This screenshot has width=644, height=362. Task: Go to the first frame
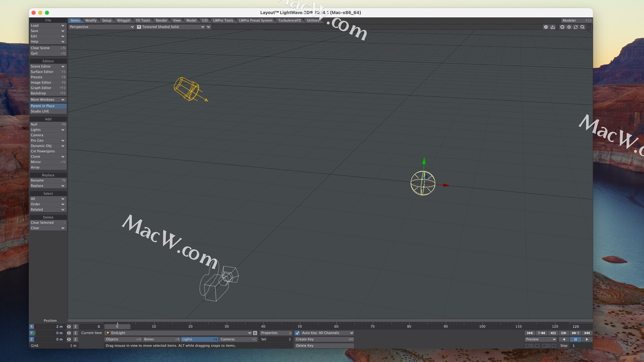pyautogui.click(x=530, y=333)
